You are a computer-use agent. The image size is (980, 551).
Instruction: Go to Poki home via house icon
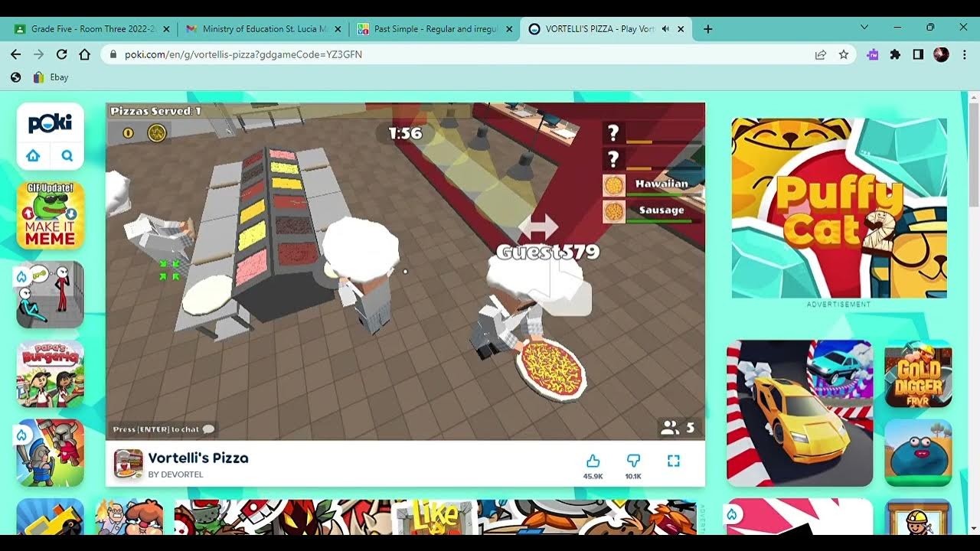coord(33,156)
